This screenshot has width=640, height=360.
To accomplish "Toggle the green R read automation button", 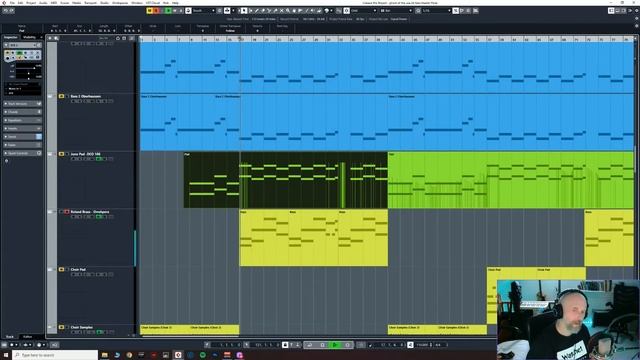I will click(x=169, y=10).
